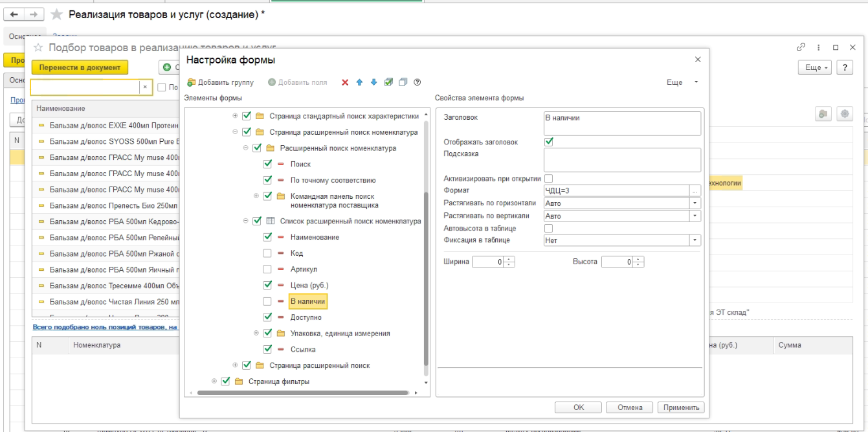Open help with question mark icon
Image resolution: width=868 pixels, height=432 pixels.
pos(417,82)
